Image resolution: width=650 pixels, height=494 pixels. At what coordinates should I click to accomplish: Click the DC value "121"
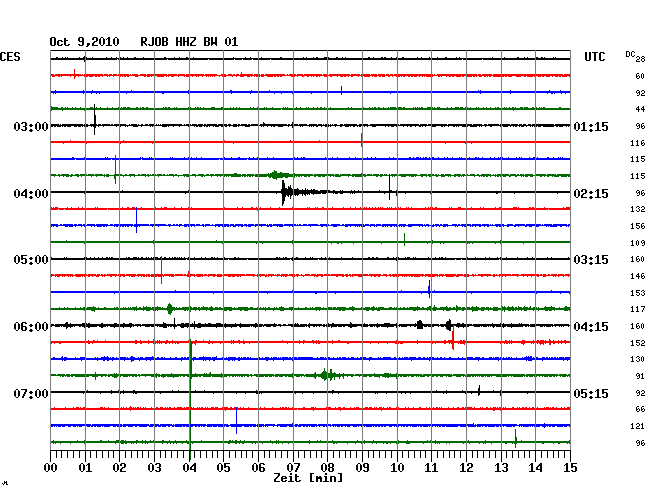638,426
